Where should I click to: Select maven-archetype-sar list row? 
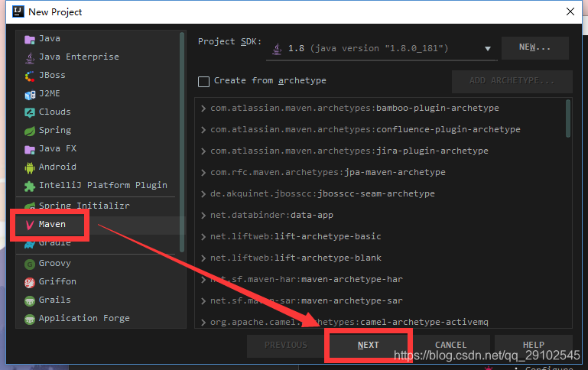coord(382,300)
